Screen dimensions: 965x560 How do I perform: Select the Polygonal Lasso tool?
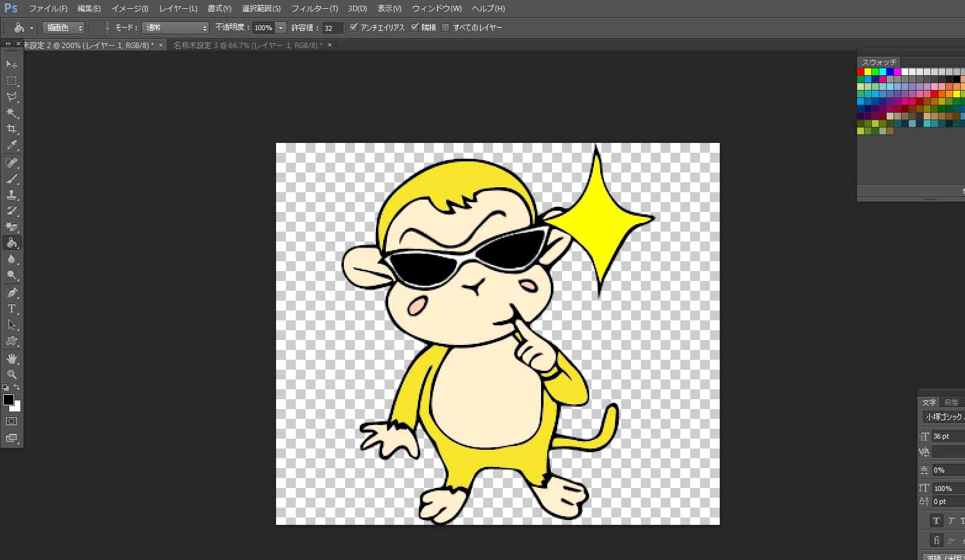tap(12, 97)
